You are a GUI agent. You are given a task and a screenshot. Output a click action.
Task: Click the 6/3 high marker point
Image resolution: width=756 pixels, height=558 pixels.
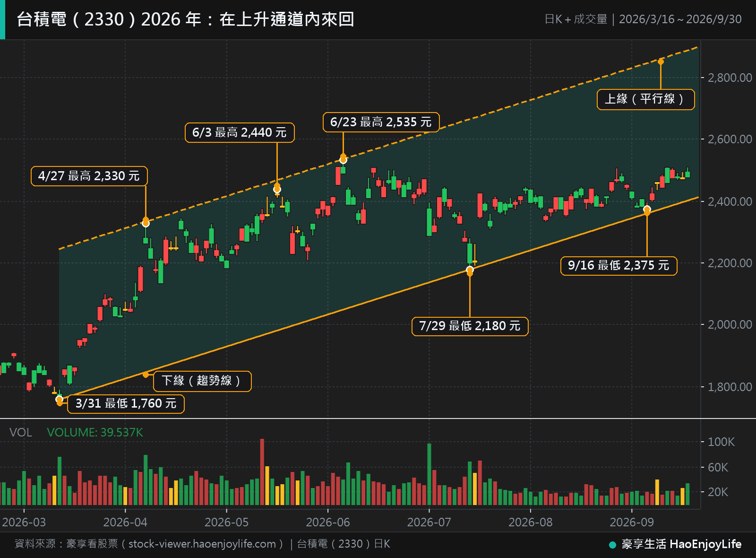click(277, 189)
